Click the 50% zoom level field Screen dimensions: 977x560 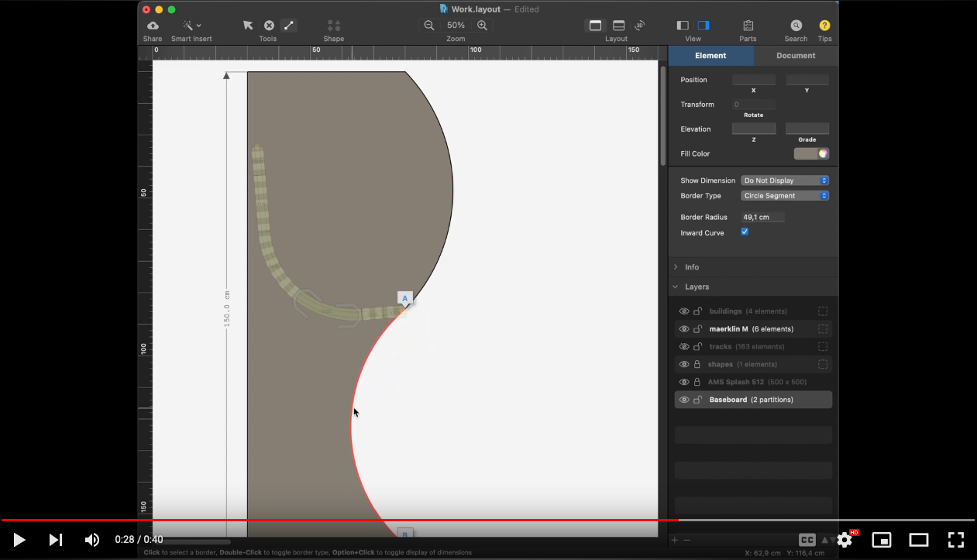[456, 26]
